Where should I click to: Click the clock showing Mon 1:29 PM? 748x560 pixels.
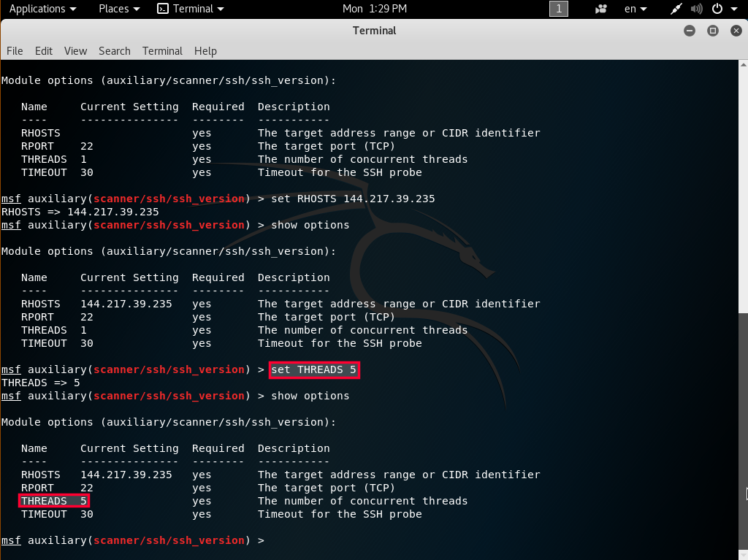[373, 9]
